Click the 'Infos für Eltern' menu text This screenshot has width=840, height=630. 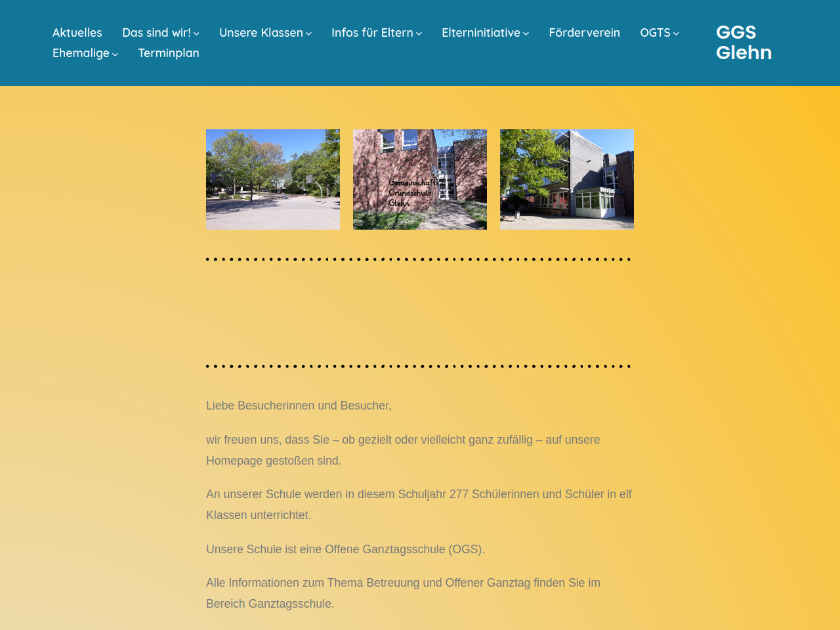click(372, 33)
